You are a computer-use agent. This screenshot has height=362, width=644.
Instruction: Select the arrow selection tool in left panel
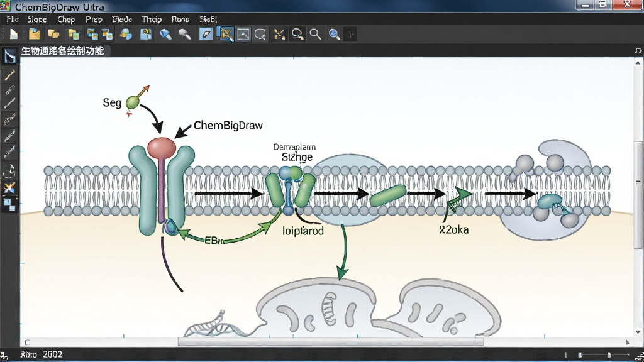coord(9,56)
